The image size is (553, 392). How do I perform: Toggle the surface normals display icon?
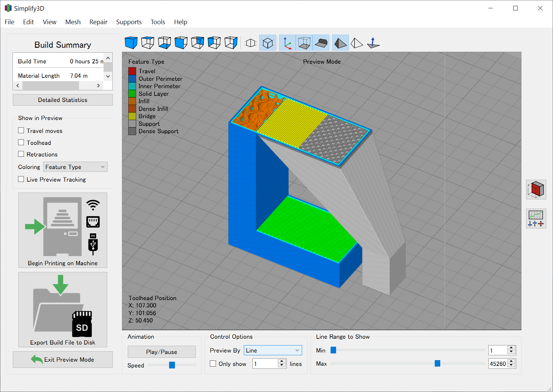373,43
